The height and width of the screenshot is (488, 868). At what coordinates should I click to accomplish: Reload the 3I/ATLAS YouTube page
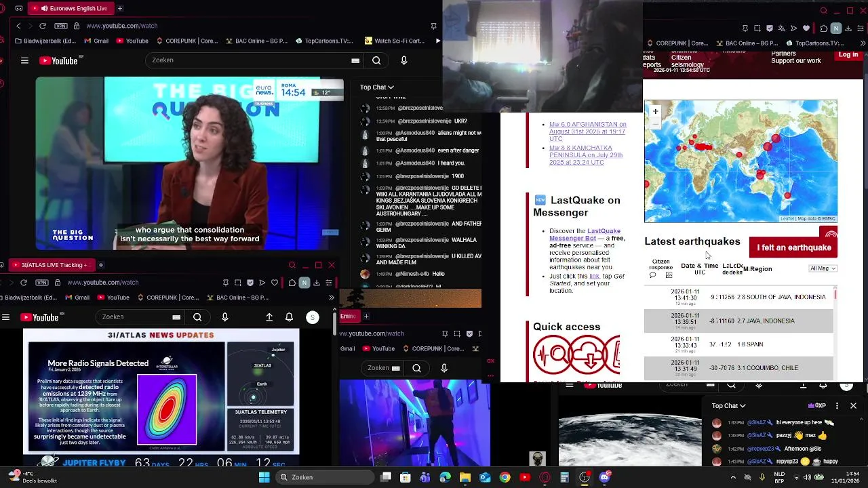(x=24, y=282)
